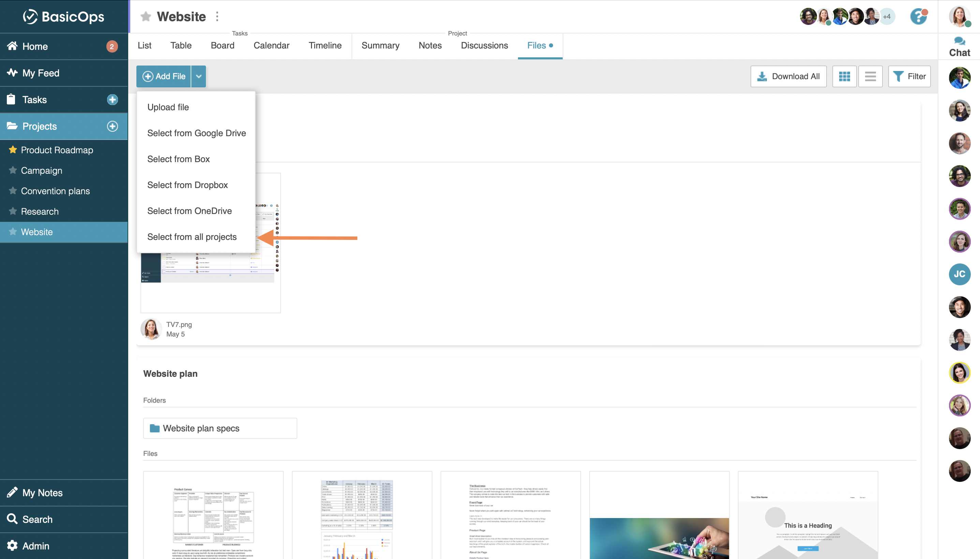
Task: Open the help globe icon
Action: (x=919, y=16)
